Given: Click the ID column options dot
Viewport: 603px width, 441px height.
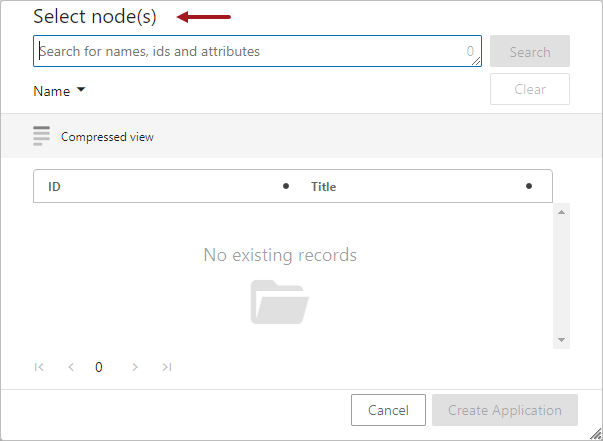Looking at the screenshot, I should coord(286,186).
